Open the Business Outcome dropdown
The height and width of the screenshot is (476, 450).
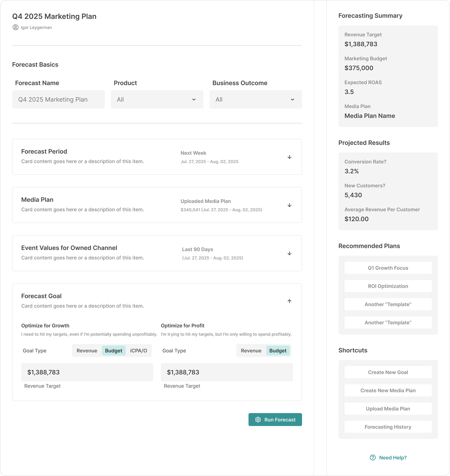pos(255,99)
